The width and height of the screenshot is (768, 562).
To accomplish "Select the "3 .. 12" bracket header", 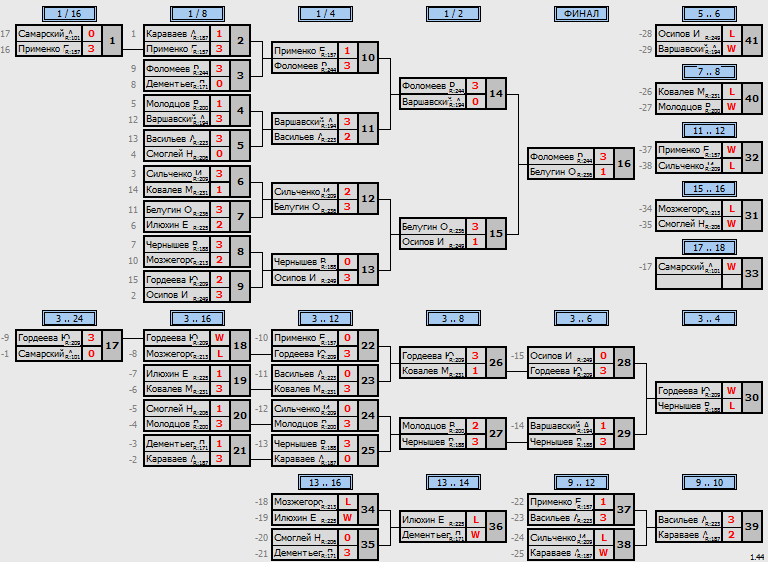I will tap(325, 318).
